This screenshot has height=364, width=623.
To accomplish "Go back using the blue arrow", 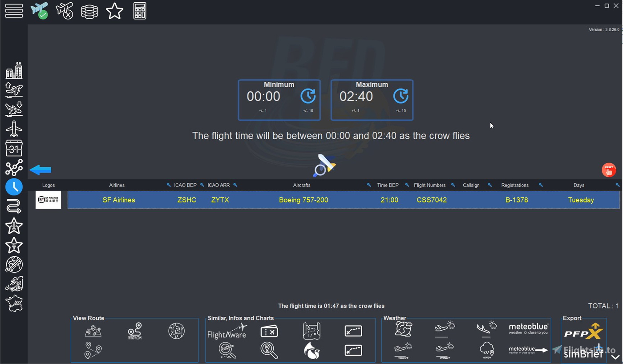I will tap(40, 170).
